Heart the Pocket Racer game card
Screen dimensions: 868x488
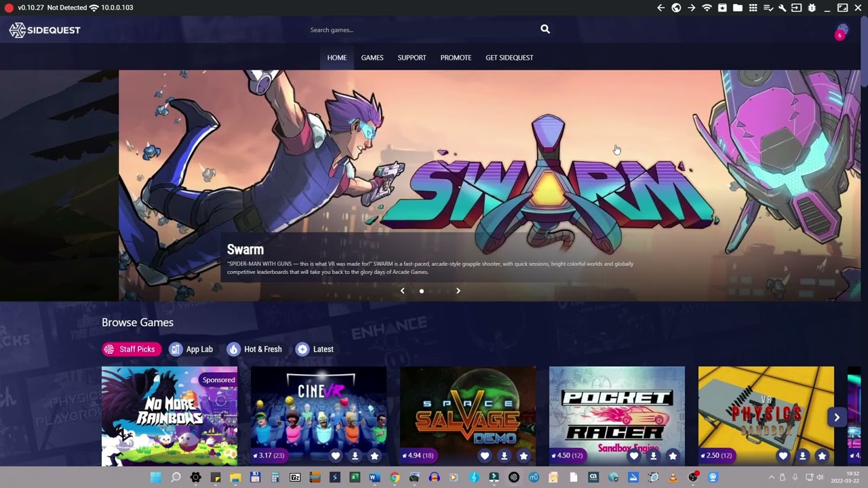tap(633, 456)
